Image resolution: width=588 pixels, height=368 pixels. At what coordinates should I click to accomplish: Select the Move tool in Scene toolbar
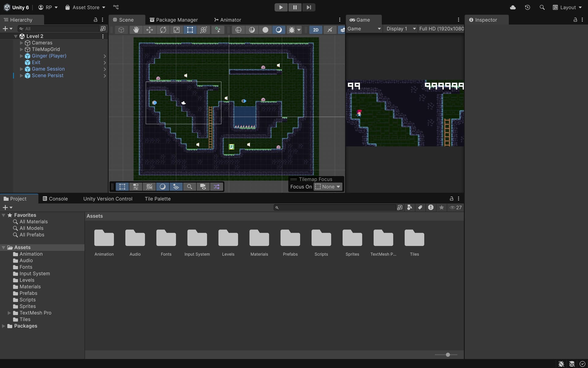pos(149,30)
